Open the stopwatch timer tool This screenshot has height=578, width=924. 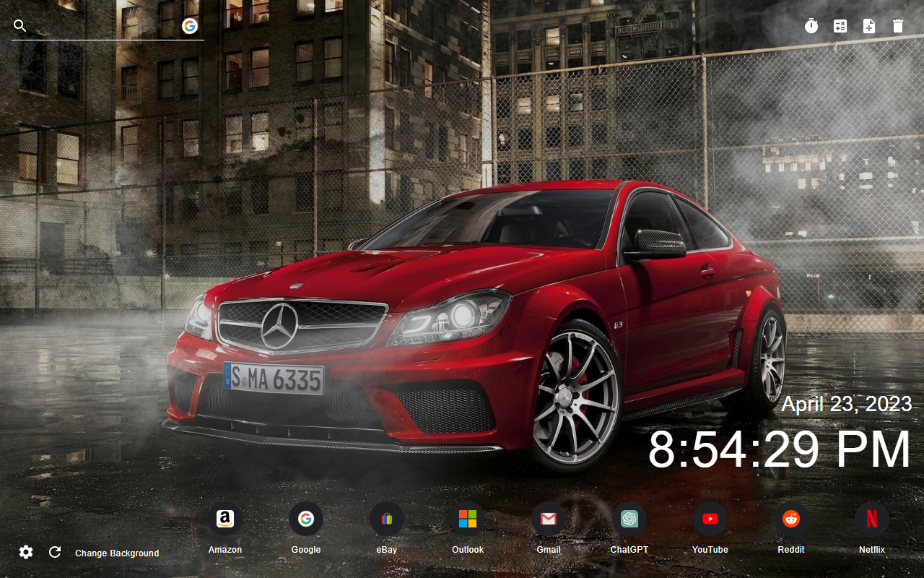811,25
